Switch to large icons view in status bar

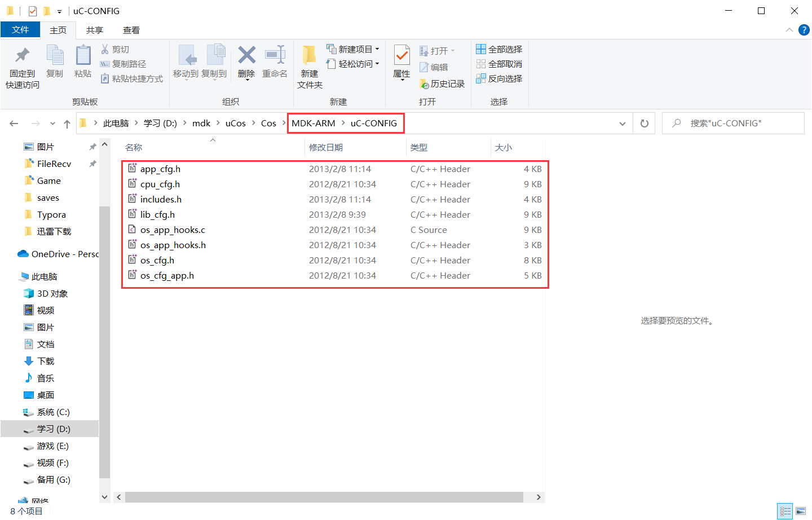(801, 512)
